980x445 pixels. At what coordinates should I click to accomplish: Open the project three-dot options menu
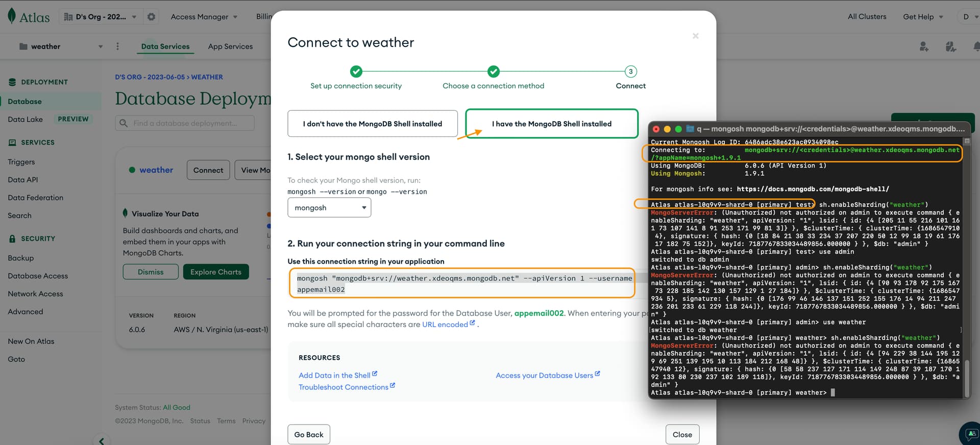pyautogui.click(x=117, y=46)
